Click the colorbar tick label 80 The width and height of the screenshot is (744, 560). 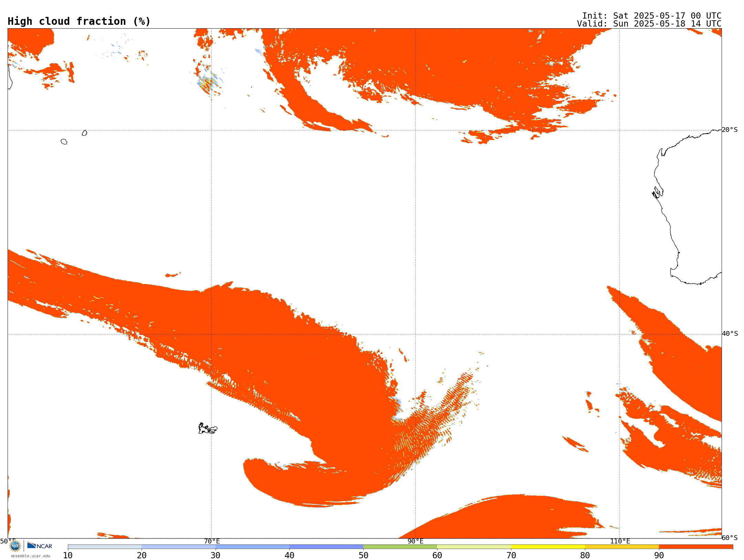click(x=585, y=555)
